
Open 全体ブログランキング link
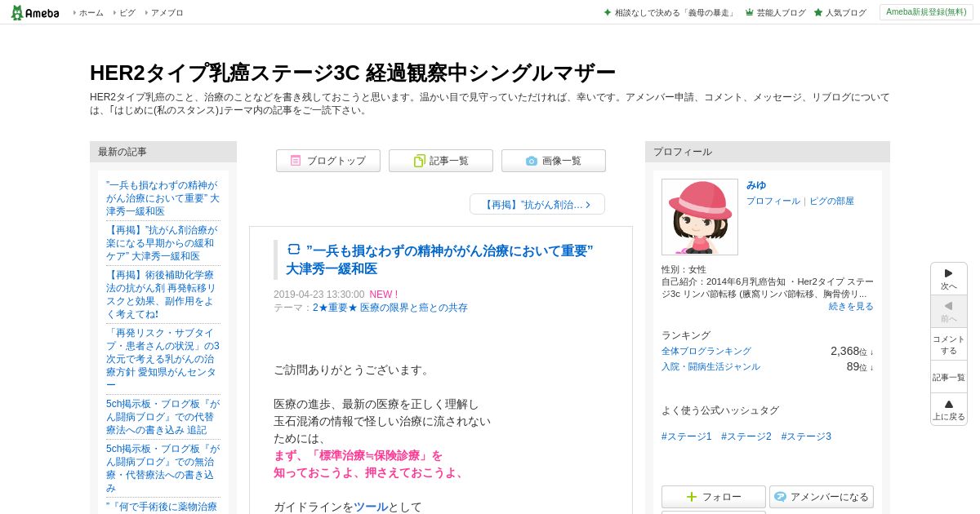tap(706, 351)
